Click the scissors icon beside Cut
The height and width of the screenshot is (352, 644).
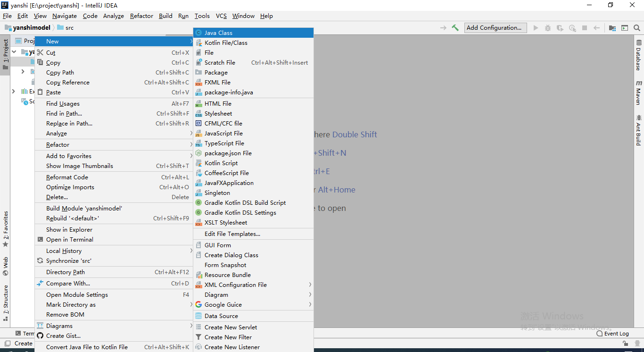click(40, 52)
